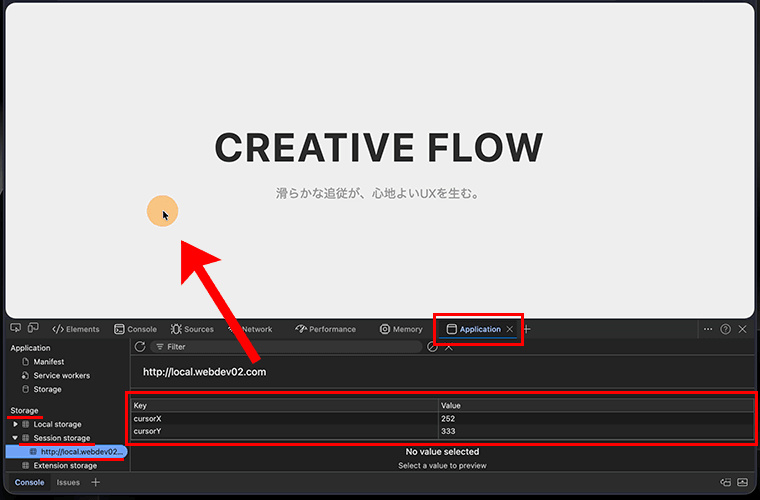Image resolution: width=760 pixels, height=500 pixels.
Task: Close the DevTools panel
Action: (742, 329)
